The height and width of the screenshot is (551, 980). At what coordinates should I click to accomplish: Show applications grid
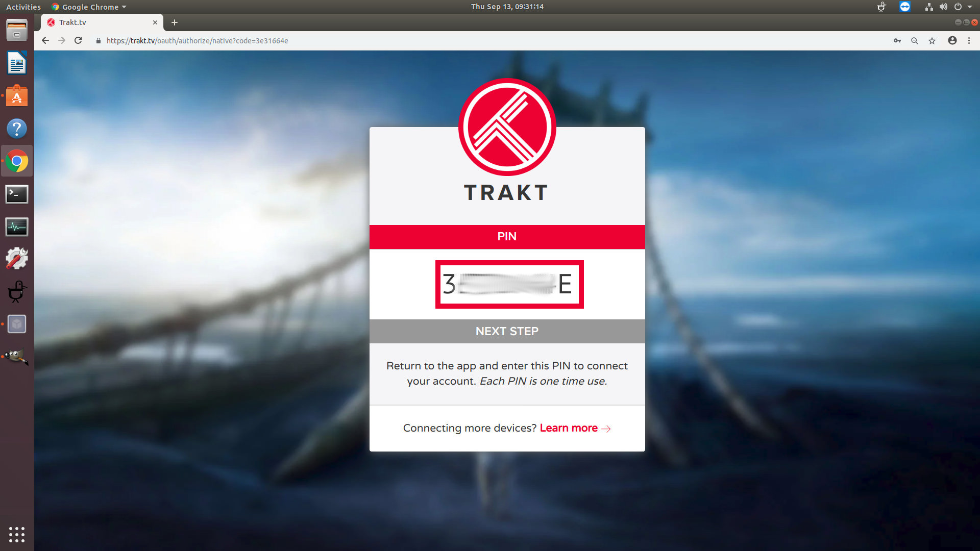pyautogui.click(x=17, y=534)
